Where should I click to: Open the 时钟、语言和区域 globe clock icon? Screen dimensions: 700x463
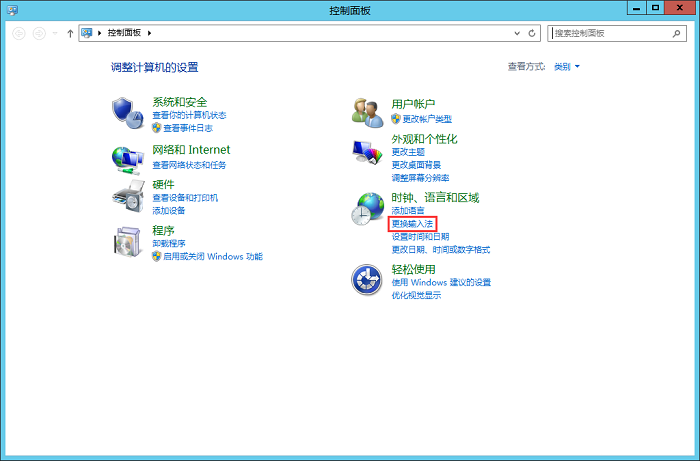(367, 209)
